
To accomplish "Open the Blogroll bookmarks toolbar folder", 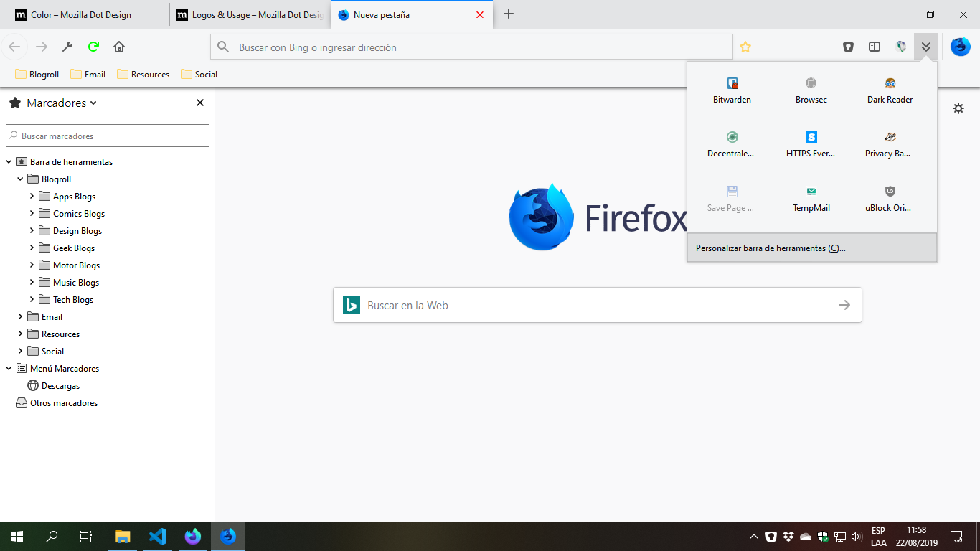I will pos(37,74).
